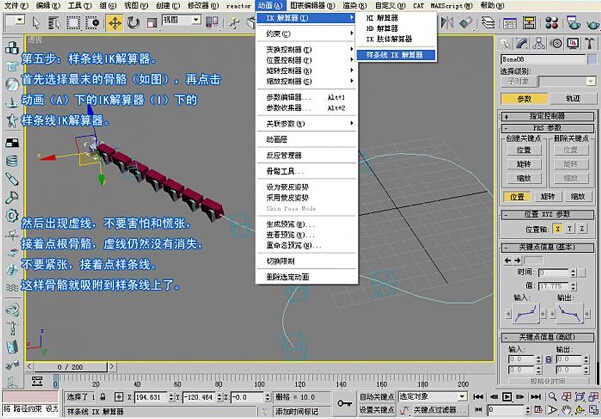601x419 pixels.
Task: Open the 骨骼工具 menu entry
Action: tap(307, 171)
